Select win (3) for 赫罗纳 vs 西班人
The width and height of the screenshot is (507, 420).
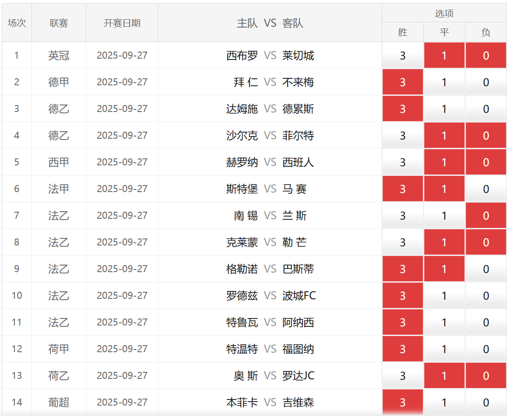(x=402, y=162)
